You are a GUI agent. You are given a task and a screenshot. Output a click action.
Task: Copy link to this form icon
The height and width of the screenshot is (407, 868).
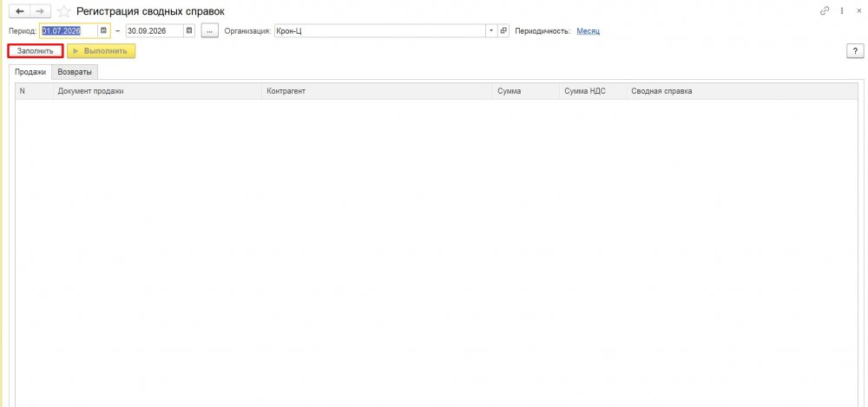pyautogui.click(x=825, y=10)
